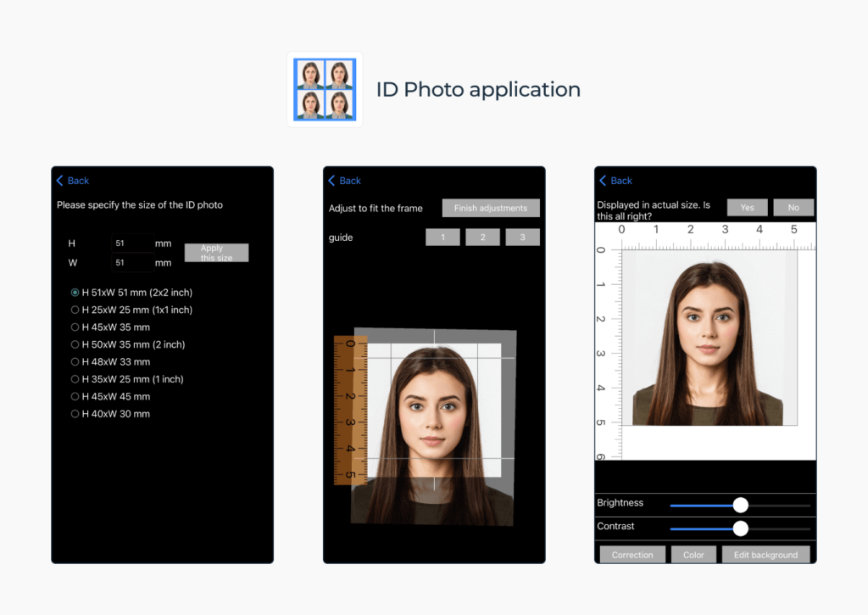
Task: Select frame guide 1
Action: coord(442,237)
